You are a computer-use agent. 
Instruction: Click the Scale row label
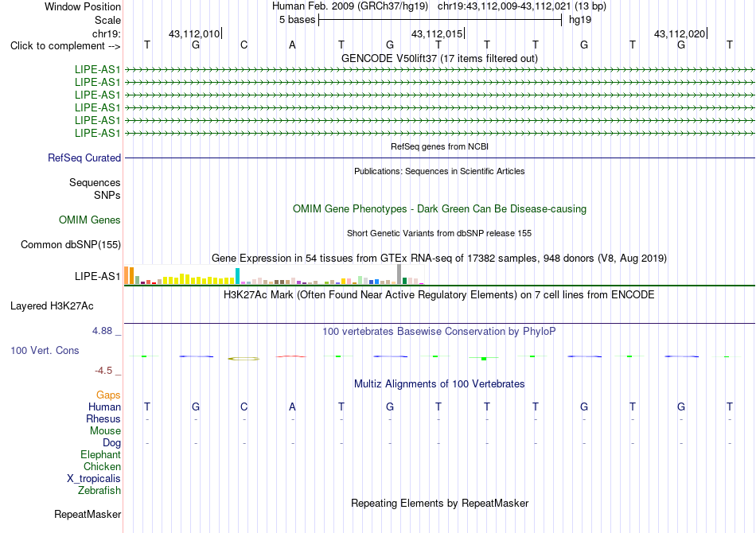tap(108, 20)
